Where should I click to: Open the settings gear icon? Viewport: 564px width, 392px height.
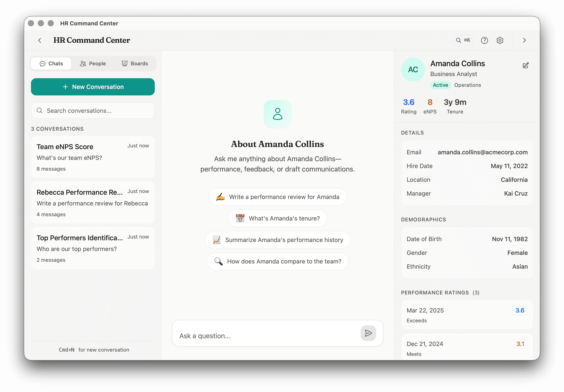[500, 40]
